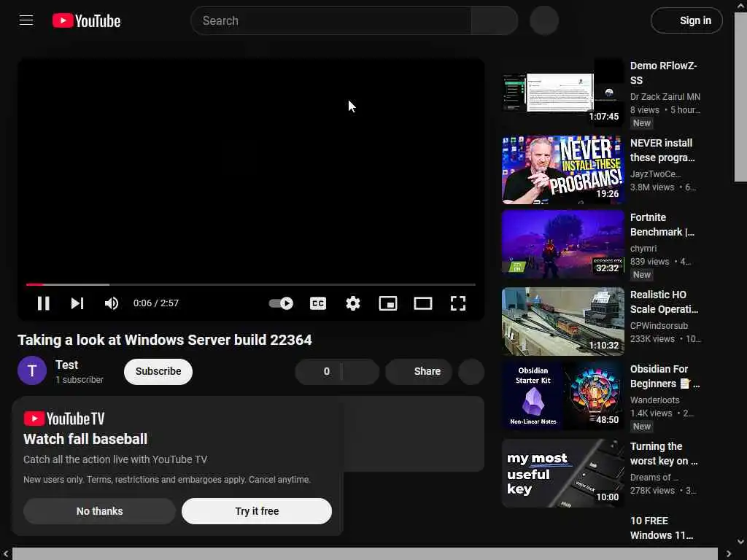Viewport: 747px width, 560px height.
Task: Visit the Dr Zack Zairul MN channel
Action: click(x=665, y=97)
